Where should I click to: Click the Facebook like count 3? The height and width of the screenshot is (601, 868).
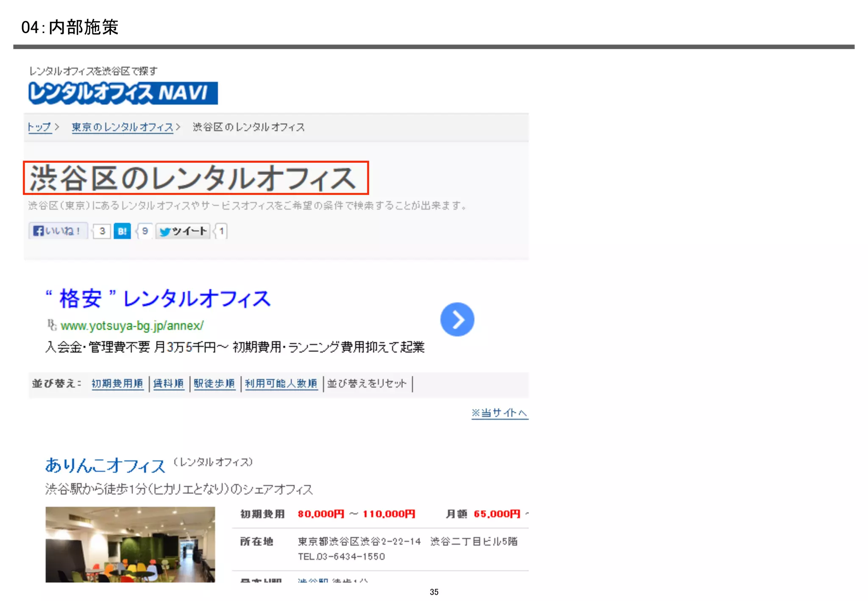click(102, 231)
